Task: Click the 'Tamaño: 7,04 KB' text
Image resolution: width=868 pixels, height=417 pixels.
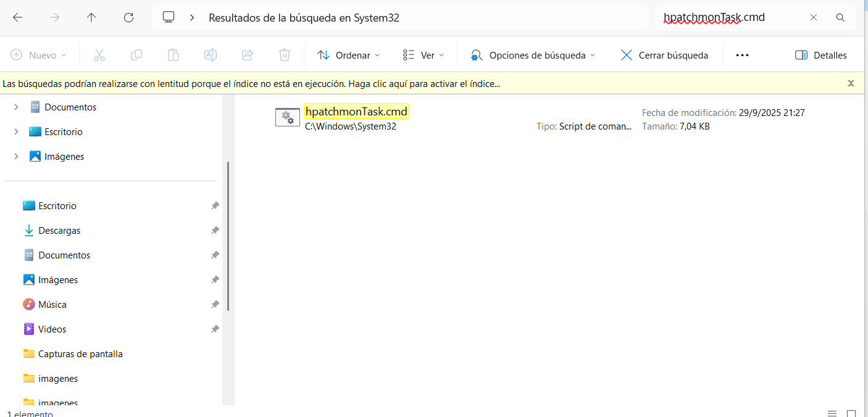Action: [676, 126]
